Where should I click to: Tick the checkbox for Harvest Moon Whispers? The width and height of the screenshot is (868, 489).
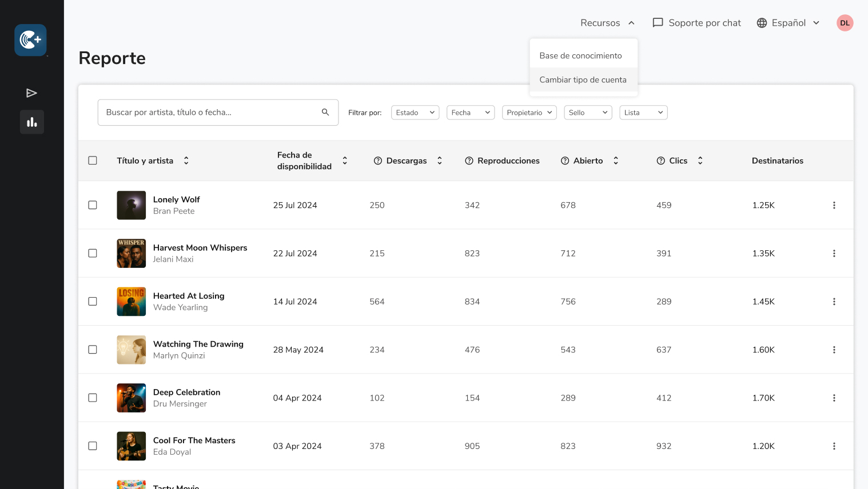(x=93, y=253)
